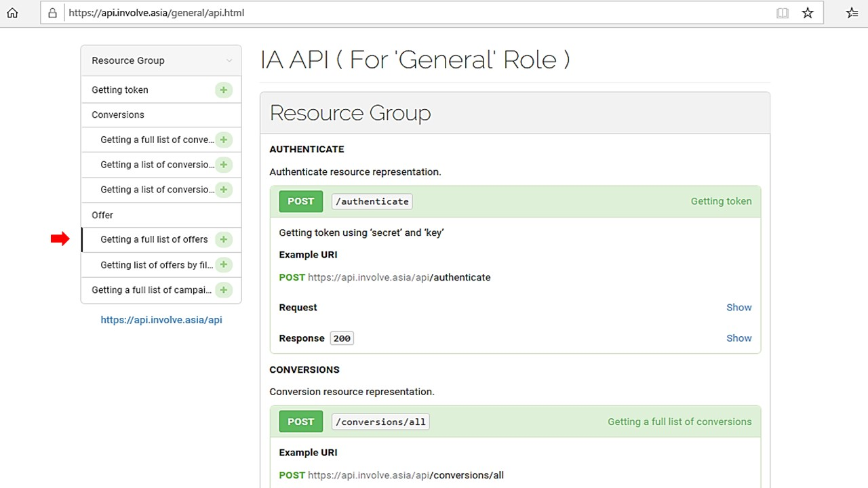Click plus icon beside Getting a full list of offers
Screen dimensions: 868x488
click(224, 239)
